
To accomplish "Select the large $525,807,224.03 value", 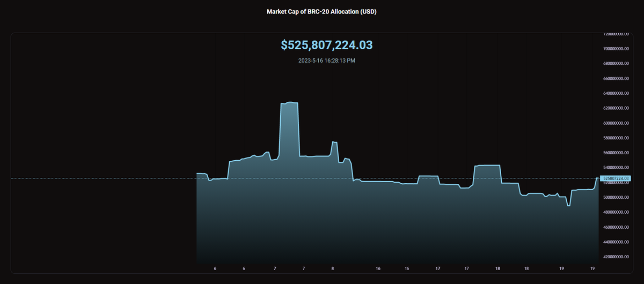I will pos(326,45).
